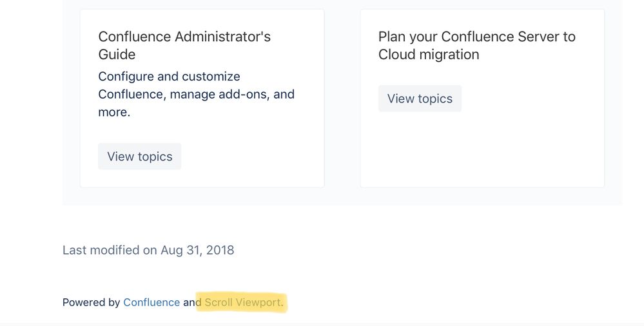Select the Confluence Administrator's Guide heading
The width and height of the screenshot is (644, 326).
coord(184,45)
